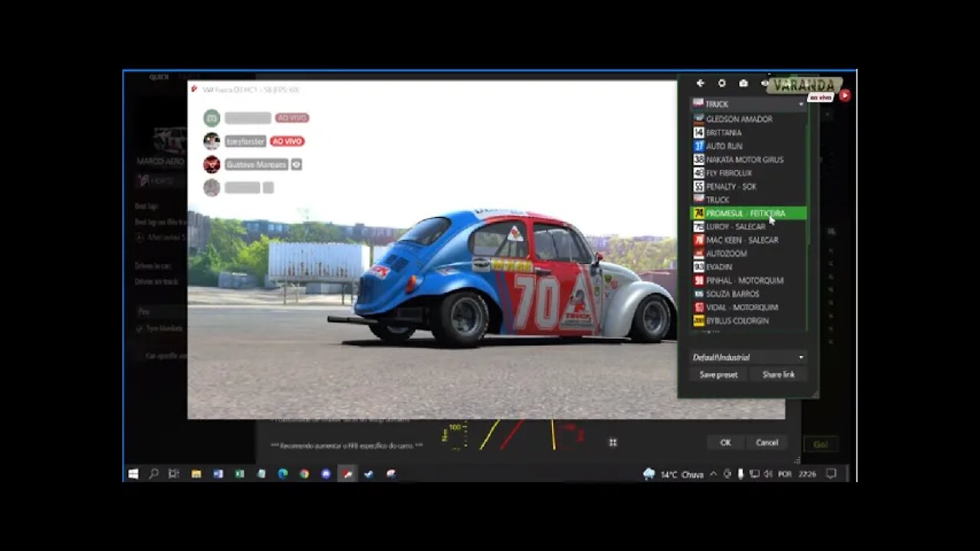This screenshot has width=980, height=551.
Task: Click the four-squares grid icon
Action: pyautogui.click(x=612, y=442)
